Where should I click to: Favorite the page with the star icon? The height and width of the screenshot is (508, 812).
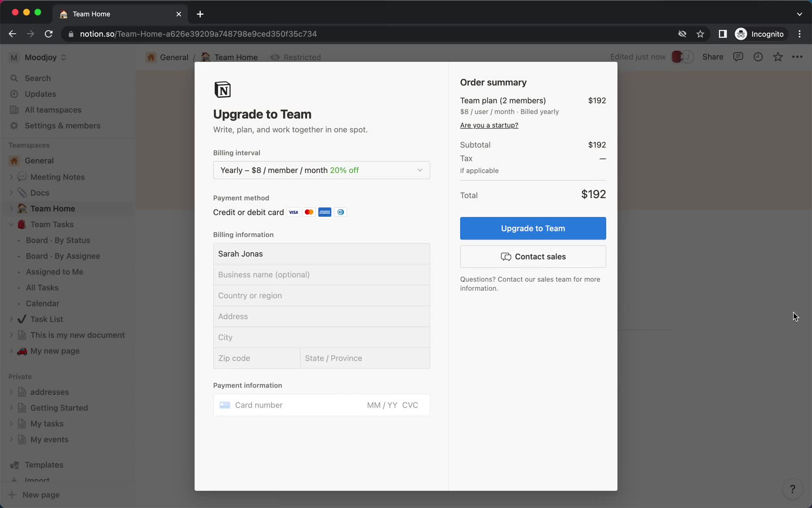click(778, 57)
